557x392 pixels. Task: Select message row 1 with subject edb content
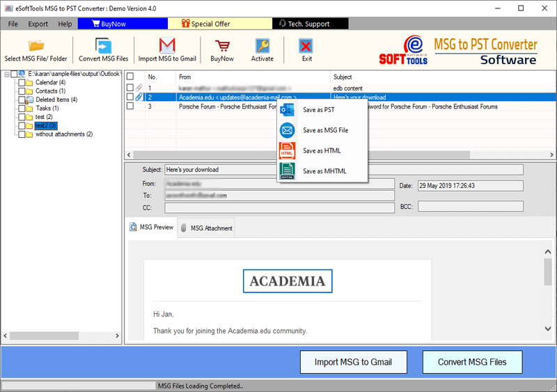coord(340,88)
